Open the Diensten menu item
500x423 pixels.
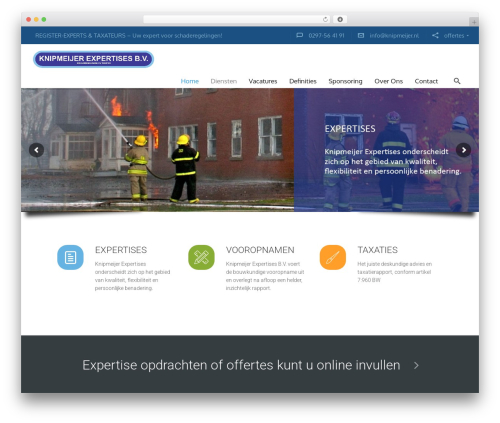(224, 81)
